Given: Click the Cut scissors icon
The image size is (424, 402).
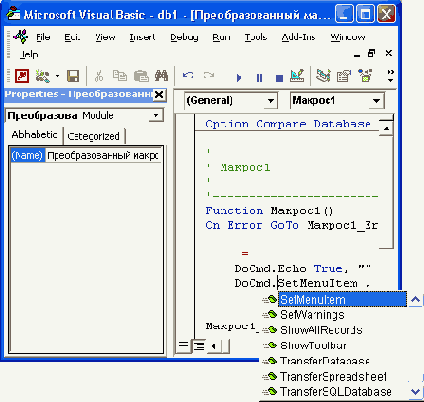Looking at the screenshot, I should point(99,76).
